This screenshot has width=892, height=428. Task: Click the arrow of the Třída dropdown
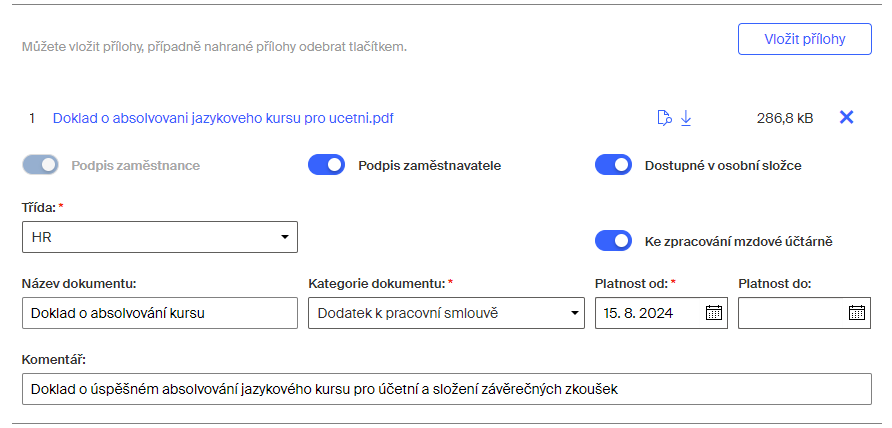[x=285, y=237]
